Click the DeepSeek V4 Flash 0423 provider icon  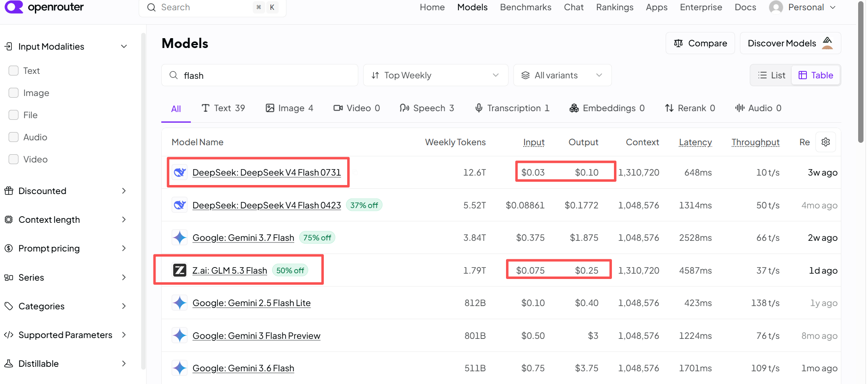pos(180,205)
